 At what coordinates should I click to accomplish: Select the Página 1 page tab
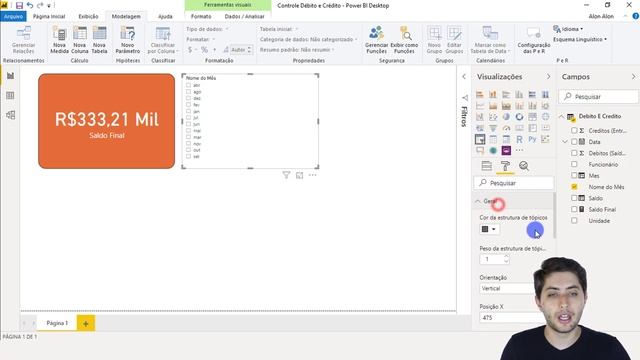57,323
